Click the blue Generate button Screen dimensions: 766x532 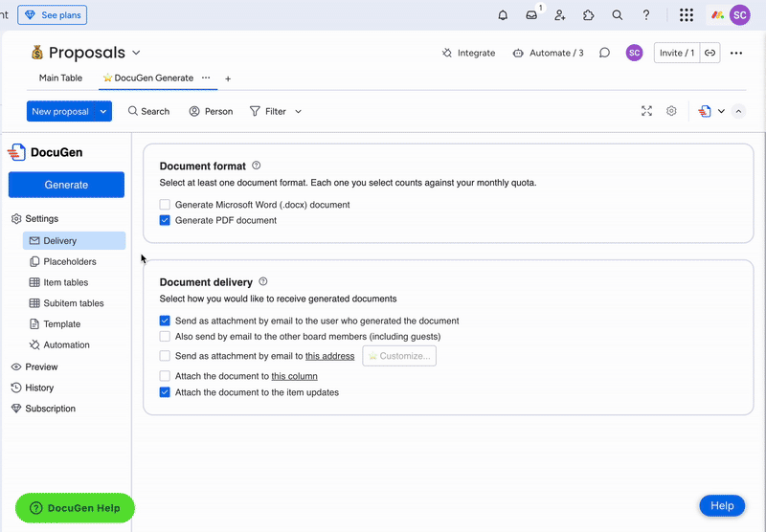click(66, 185)
